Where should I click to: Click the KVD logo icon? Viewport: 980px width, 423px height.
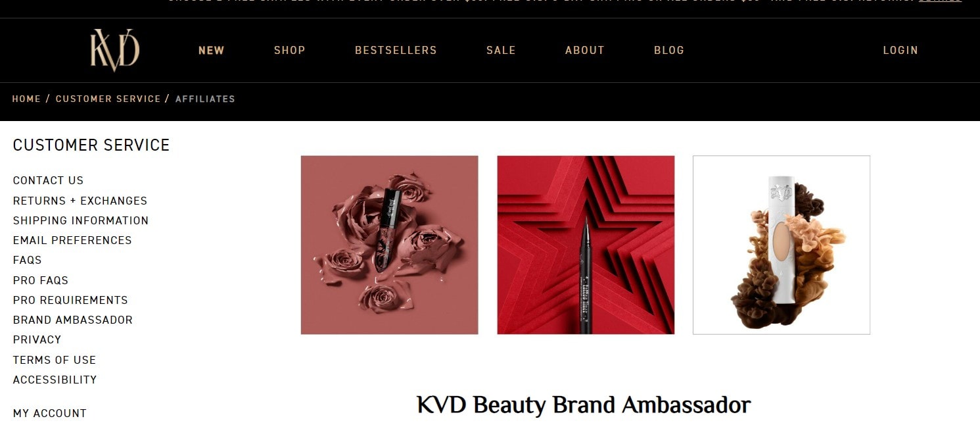[x=115, y=50]
